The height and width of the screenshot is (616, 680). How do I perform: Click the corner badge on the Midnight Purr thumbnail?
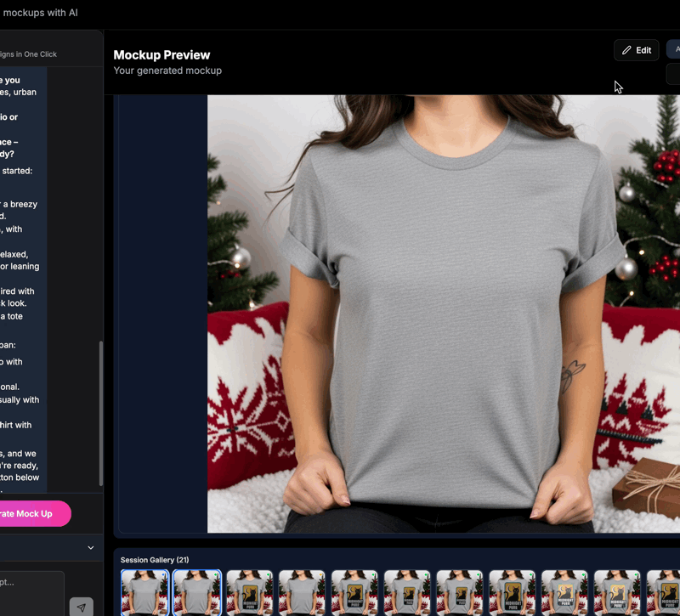pyautogui.click(x=268, y=575)
